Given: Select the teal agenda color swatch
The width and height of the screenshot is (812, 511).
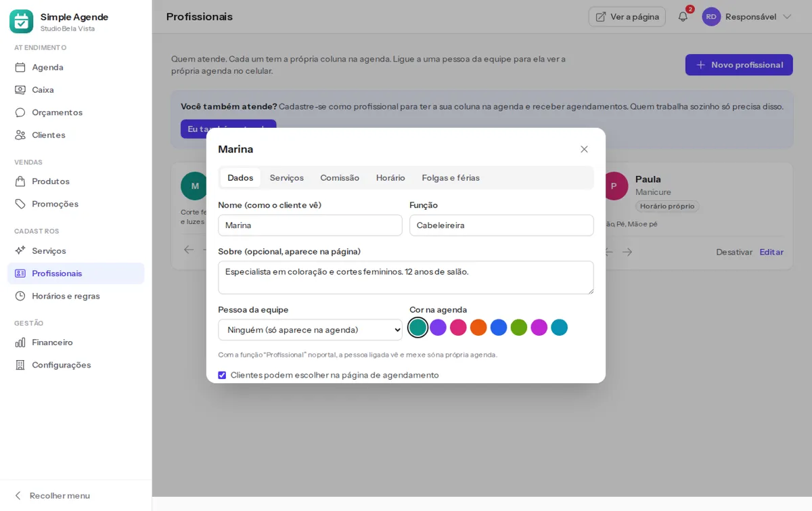Looking at the screenshot, I should [418, 328].
